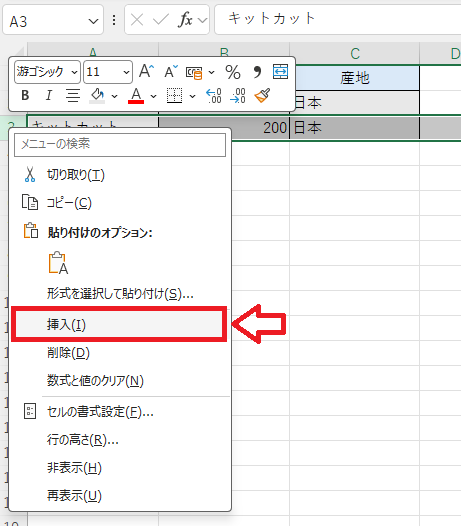Viewport: 461px width, 526px height.
Task: Expand the borders dropdown arrow
Action: [x=192, y=96]
